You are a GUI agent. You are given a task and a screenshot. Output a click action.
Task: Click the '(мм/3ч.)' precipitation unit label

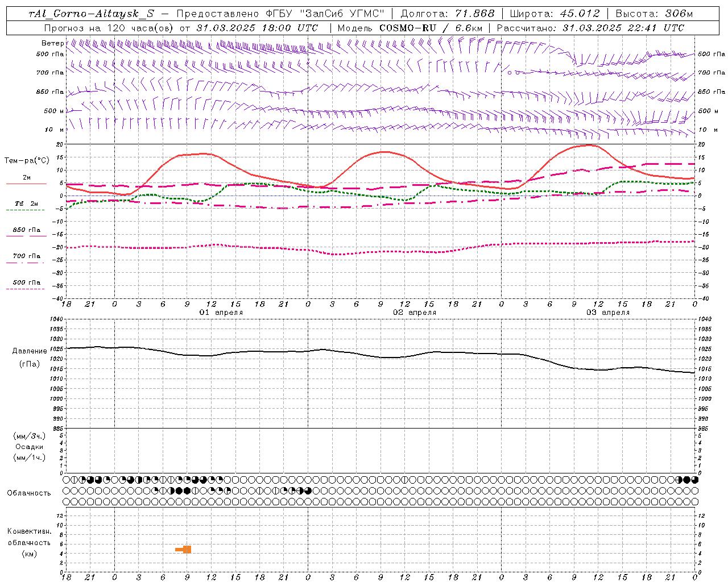[30, 436]
